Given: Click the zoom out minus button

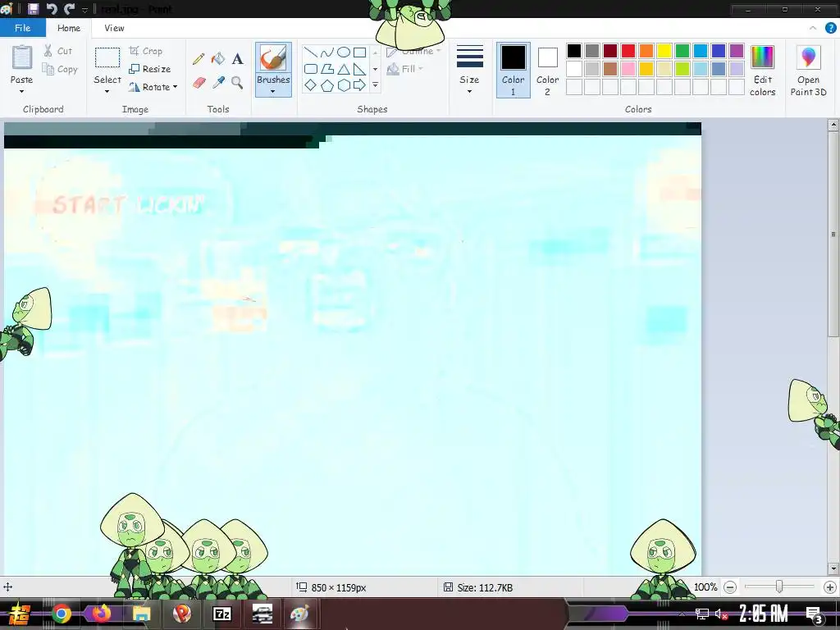Looking at the screenshot, I should (x=729, y=587).
